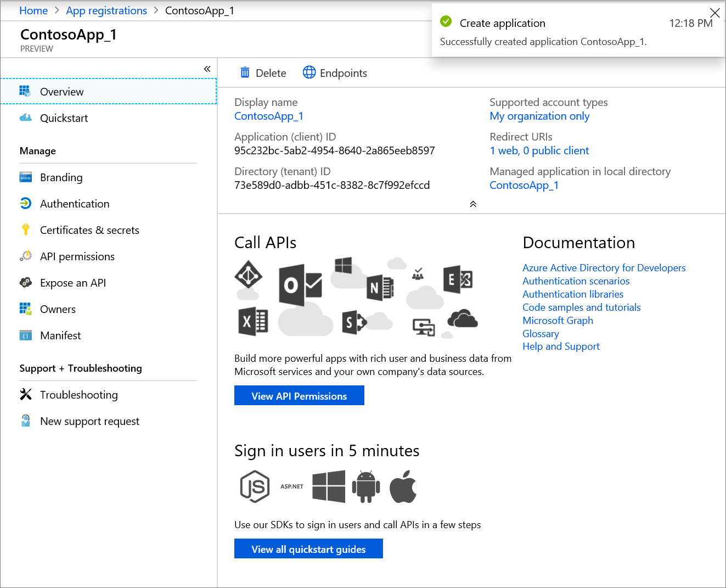Select Authentication in the Manage menu
Screen dimensions: 726x588
(109, 204)
